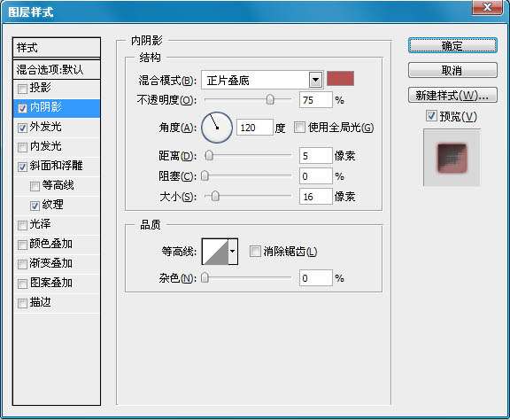Select the 颜色叠加 style row label
The width and height of the screenshot is (510, 420).
(51, 244)
